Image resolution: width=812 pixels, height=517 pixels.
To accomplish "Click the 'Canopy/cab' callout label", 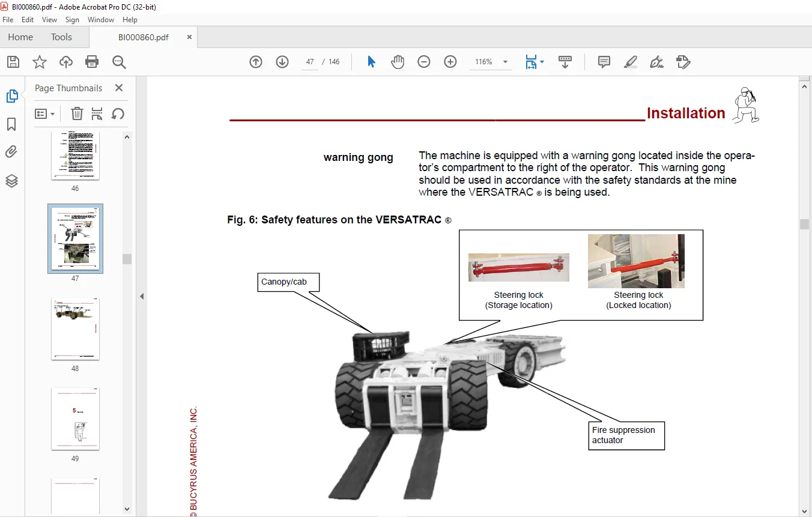I will [288, 282].
